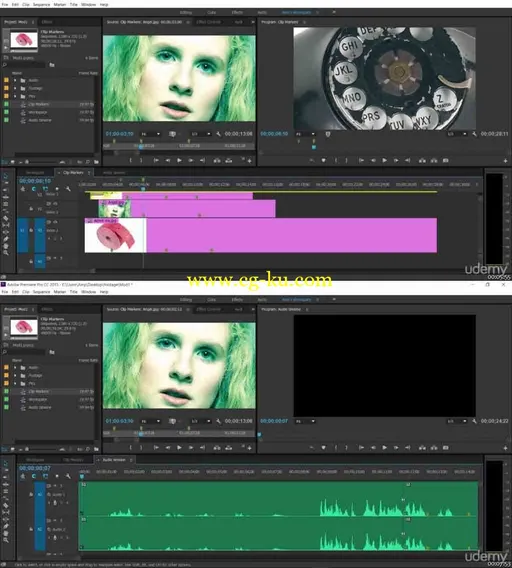Toggle lock on V1 track in Clip Markers timeline
The height and width of the screenshot is (568, 512).
click(31, 230)
